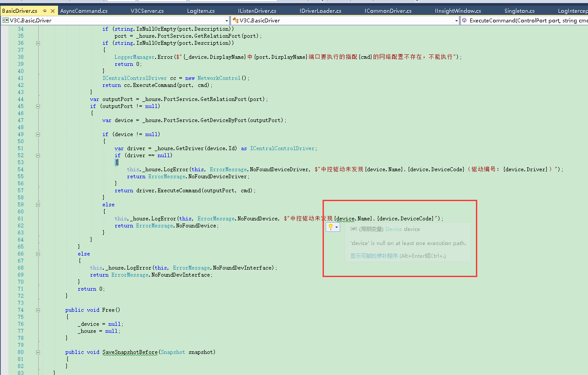Click the NetworkControl type name
This screenshot has width=588, height=375.
219,78
